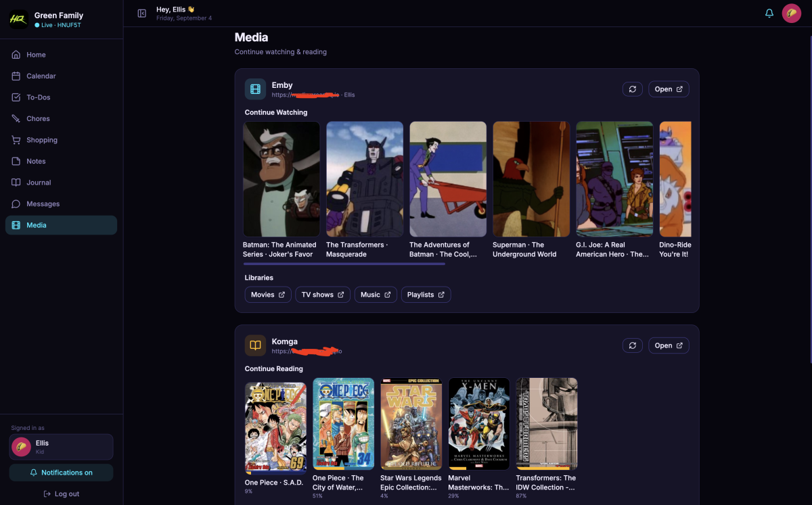This screenshot has width=812, height=505.
Task: Open Emby in a new window
Action: point(669,89)
